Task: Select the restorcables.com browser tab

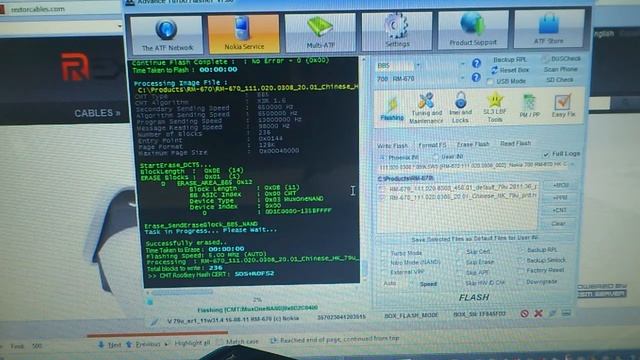Action: pyautogui.click(x=38, y=9)
